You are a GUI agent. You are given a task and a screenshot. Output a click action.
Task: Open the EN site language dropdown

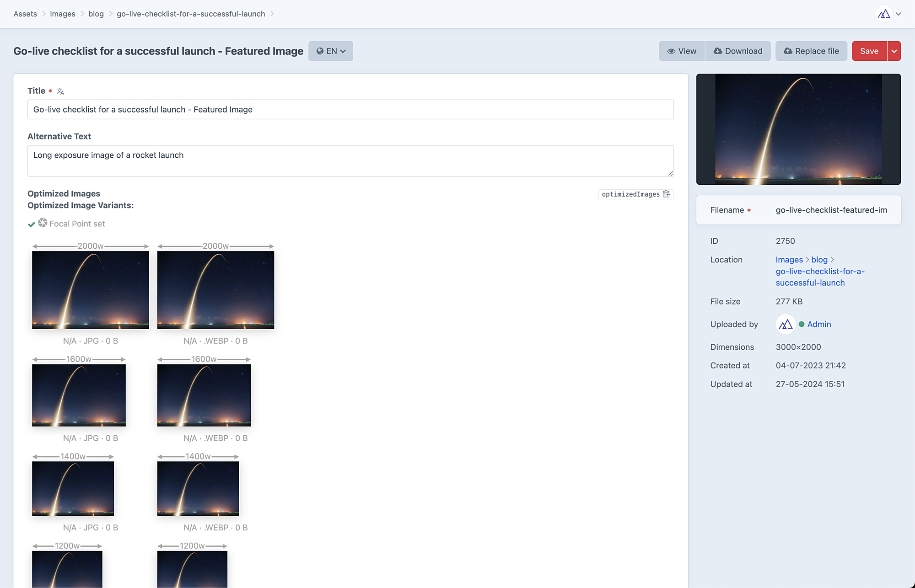tap(331, 51)
